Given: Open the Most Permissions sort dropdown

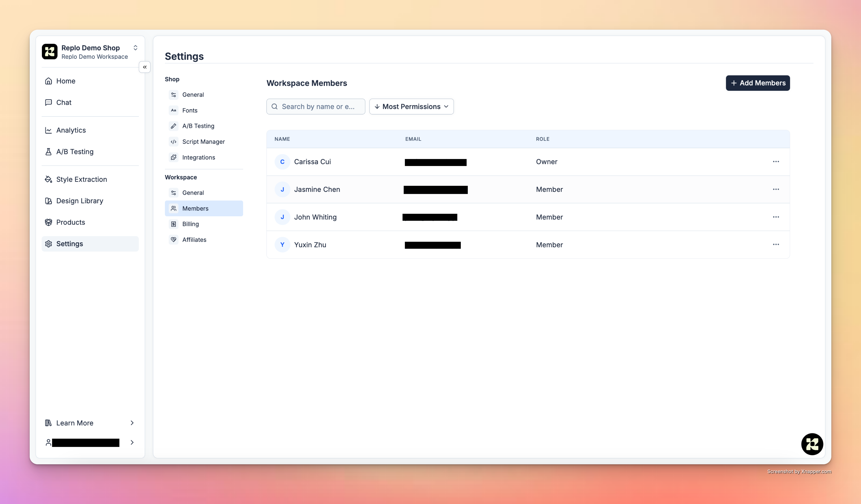Looking at the screenshot, I should (x=411, y=107).
